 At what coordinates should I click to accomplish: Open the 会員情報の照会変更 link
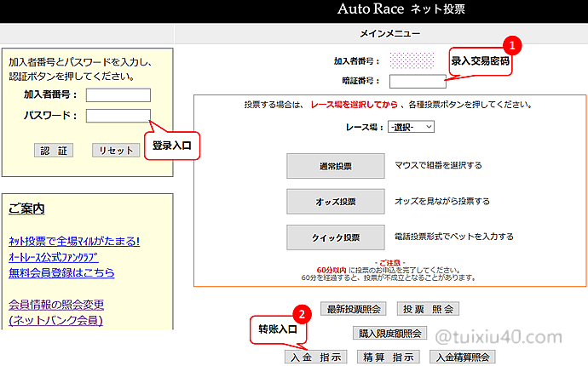[56, 305]
